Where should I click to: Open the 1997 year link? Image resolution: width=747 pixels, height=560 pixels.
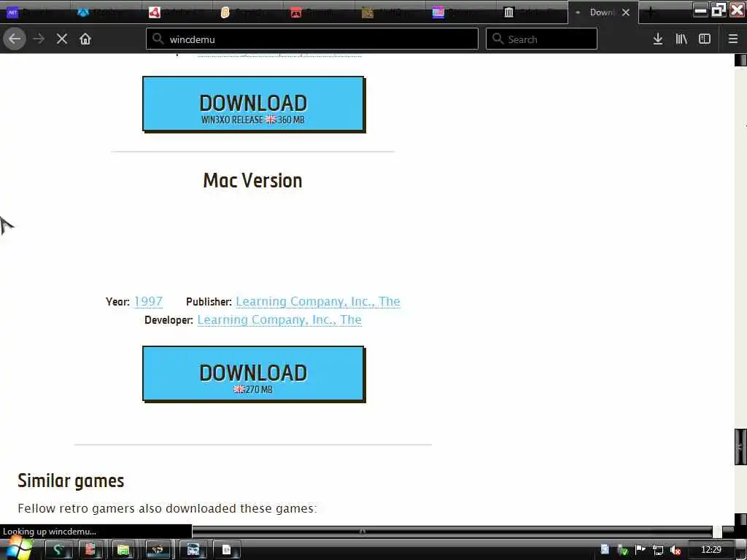click(148, 301)
